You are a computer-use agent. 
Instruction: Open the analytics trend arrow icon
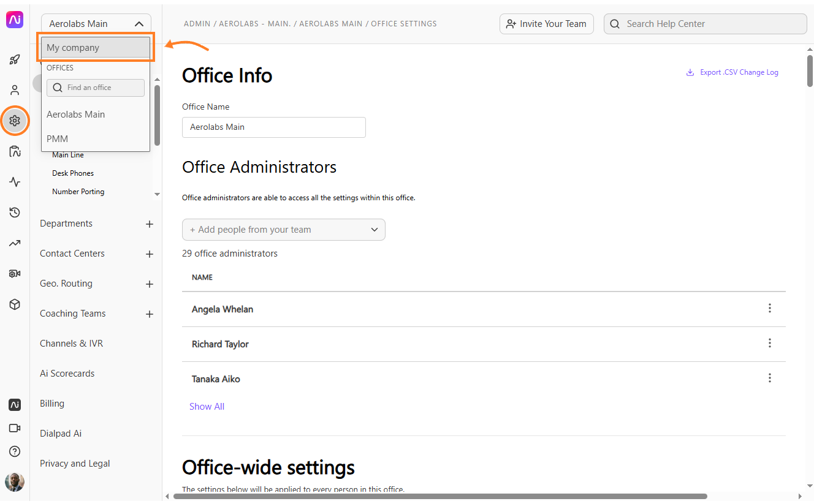pyautogui.click(x=15, y=243)
